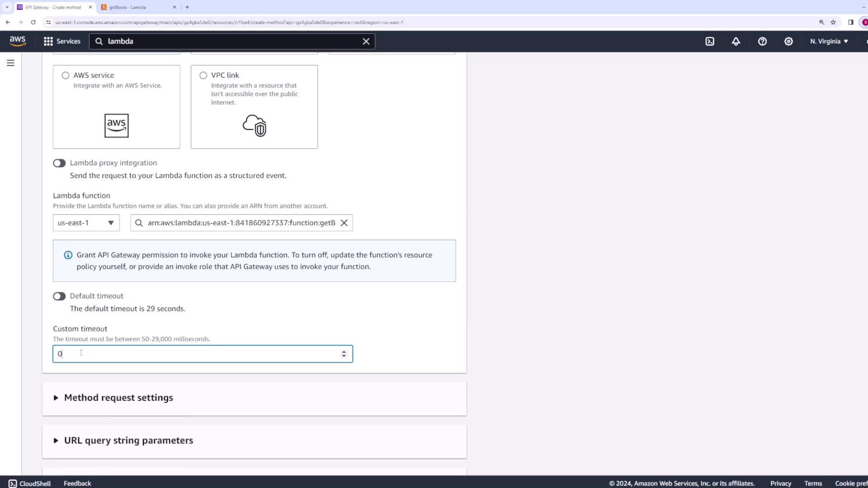
Task: Open the Services grid menu
Action: (x=62, y=41)
